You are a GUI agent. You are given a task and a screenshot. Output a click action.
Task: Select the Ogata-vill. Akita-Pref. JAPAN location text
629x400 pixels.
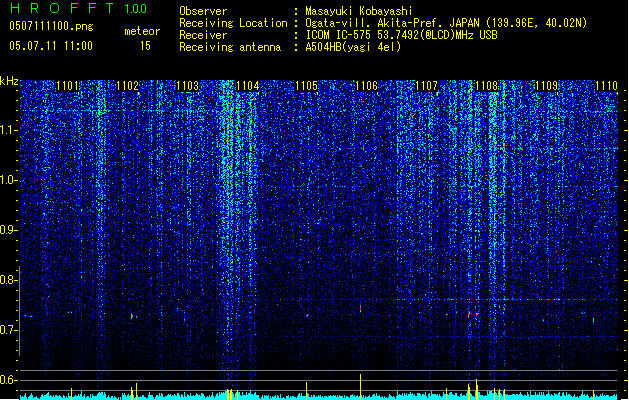pos(446,23)
